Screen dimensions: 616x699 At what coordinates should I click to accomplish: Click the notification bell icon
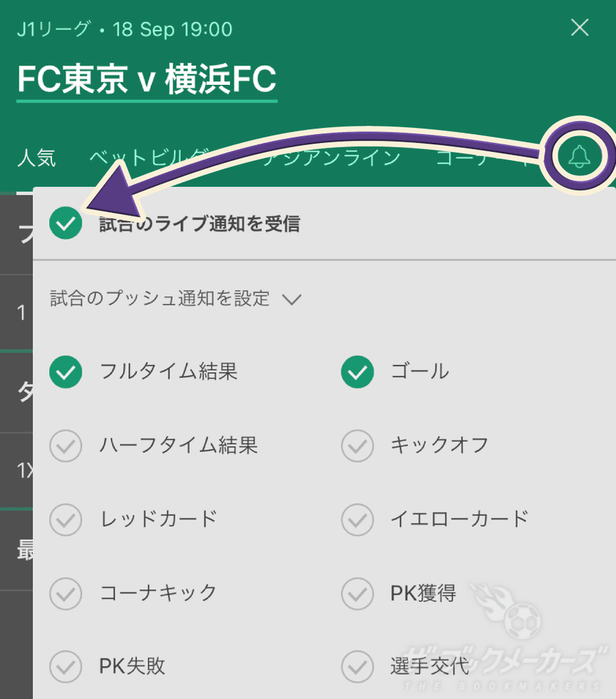click(580, 156)
